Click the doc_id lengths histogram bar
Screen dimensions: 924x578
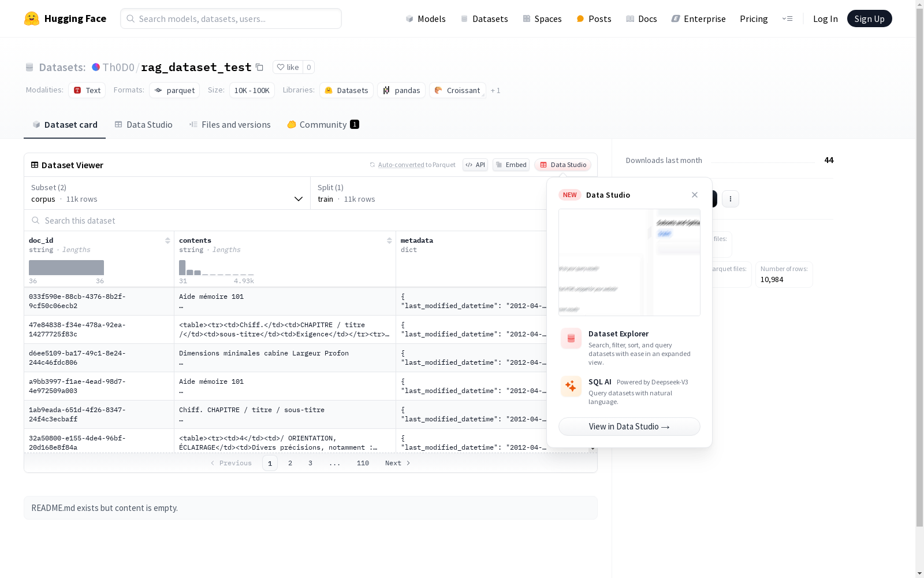click(x=66, y=268)
